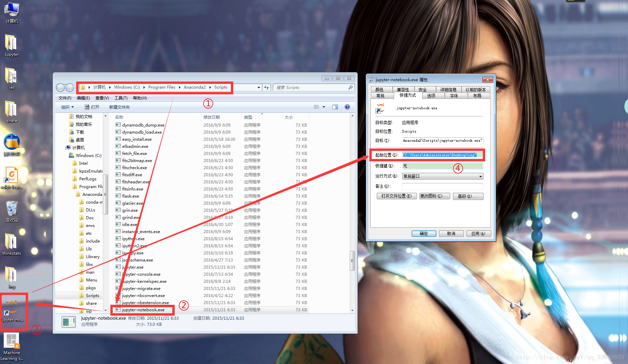Open the thinkstats folder on the desktop
Viewport: 628px width, 364px height.
12,244
